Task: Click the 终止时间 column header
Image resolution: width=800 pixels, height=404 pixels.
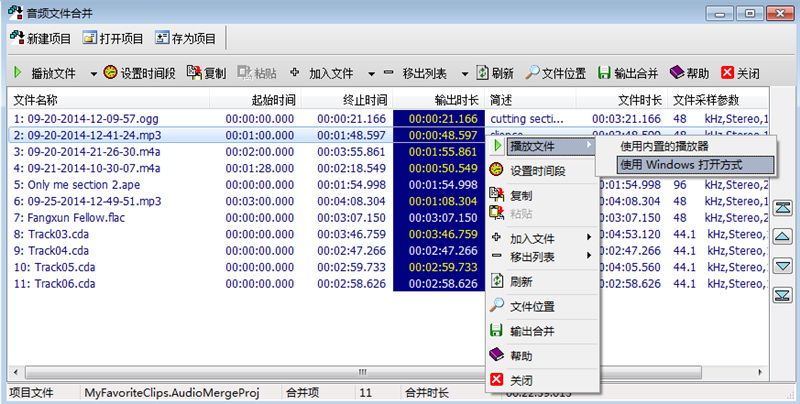Action: tap(347, 99)
